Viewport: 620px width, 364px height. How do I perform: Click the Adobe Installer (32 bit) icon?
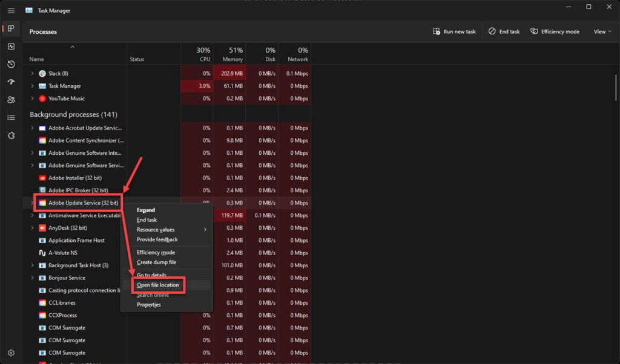point(42,178)
